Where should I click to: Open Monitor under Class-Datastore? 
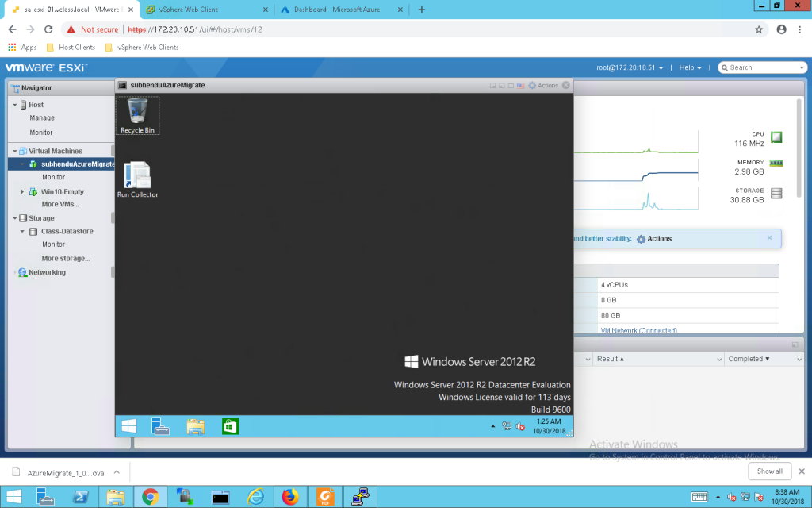tap(53, 244)
